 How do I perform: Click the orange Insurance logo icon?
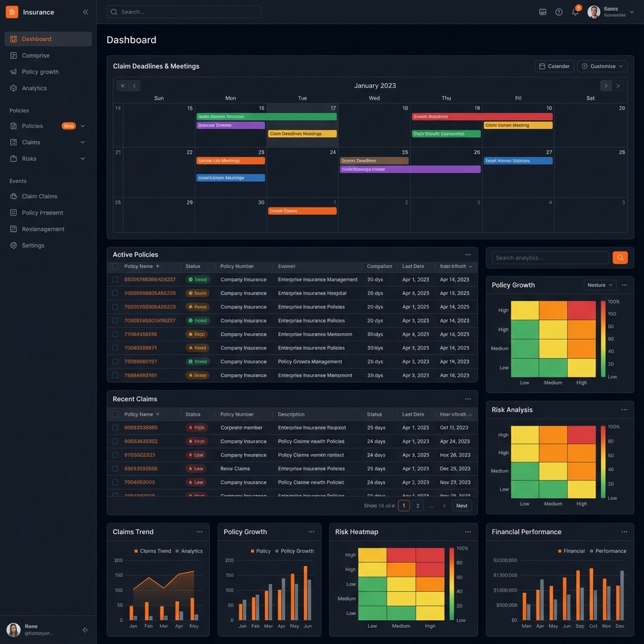[x=12, y=12]
